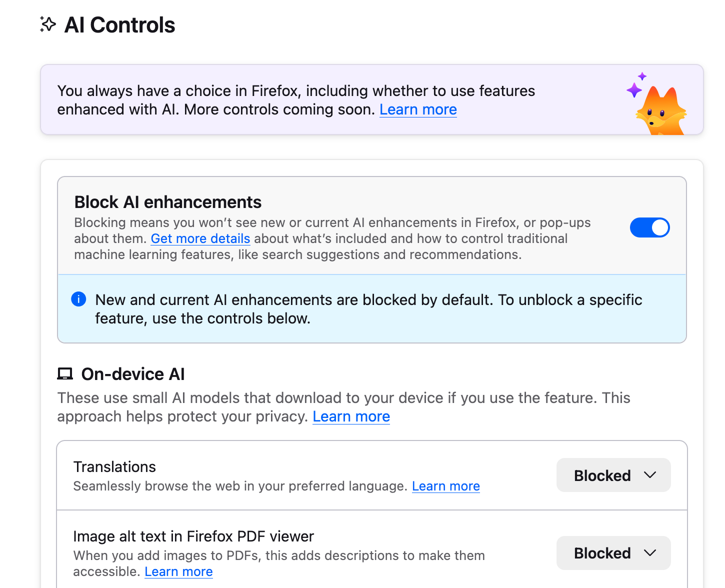Click the Translations row label
This screenshot has width=725, height=588.
pyautogui.click(x=114, y=466)
